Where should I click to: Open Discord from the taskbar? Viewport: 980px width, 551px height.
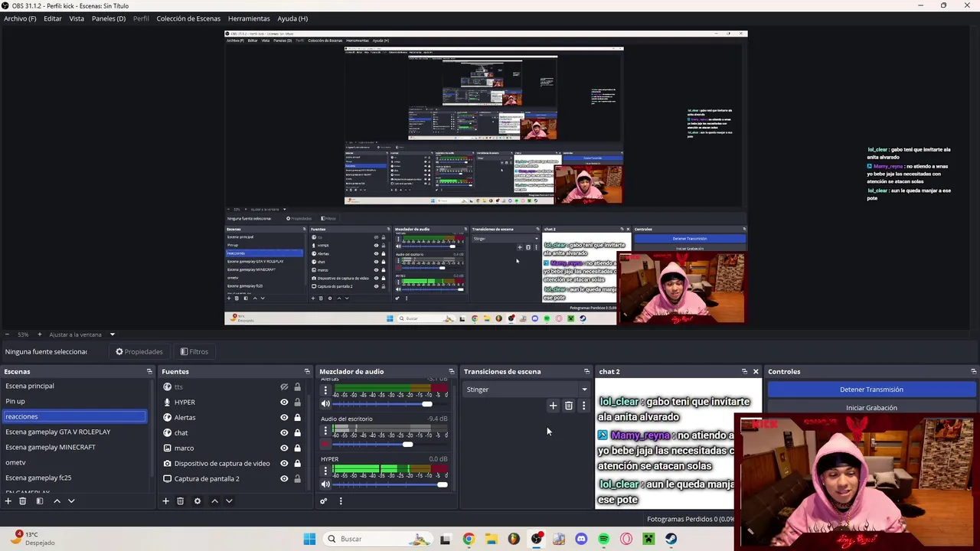tap(581, 539)
